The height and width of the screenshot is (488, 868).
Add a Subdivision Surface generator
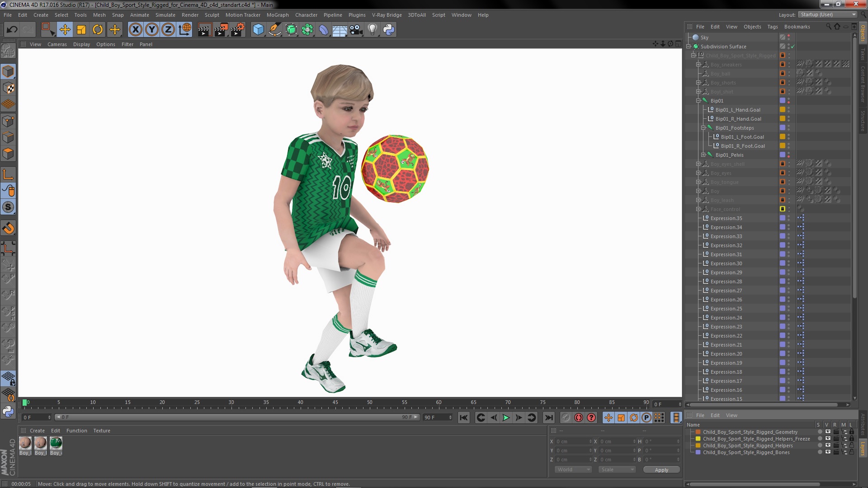coord(291,30)
